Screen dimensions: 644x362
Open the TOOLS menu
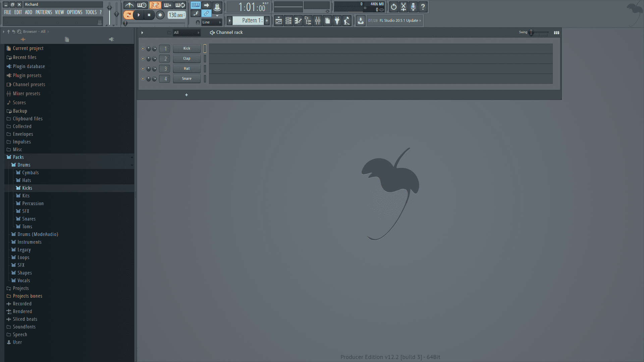[91, 12]
